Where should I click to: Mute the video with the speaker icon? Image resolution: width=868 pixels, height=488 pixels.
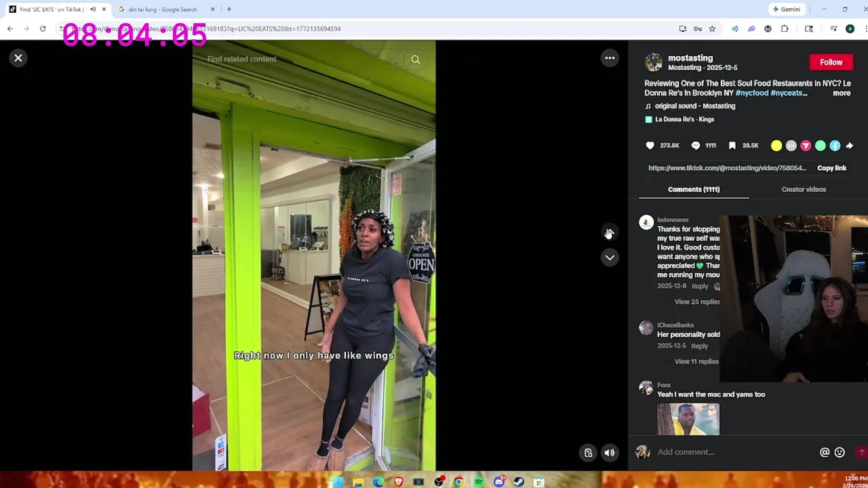(x=610, y=453)
